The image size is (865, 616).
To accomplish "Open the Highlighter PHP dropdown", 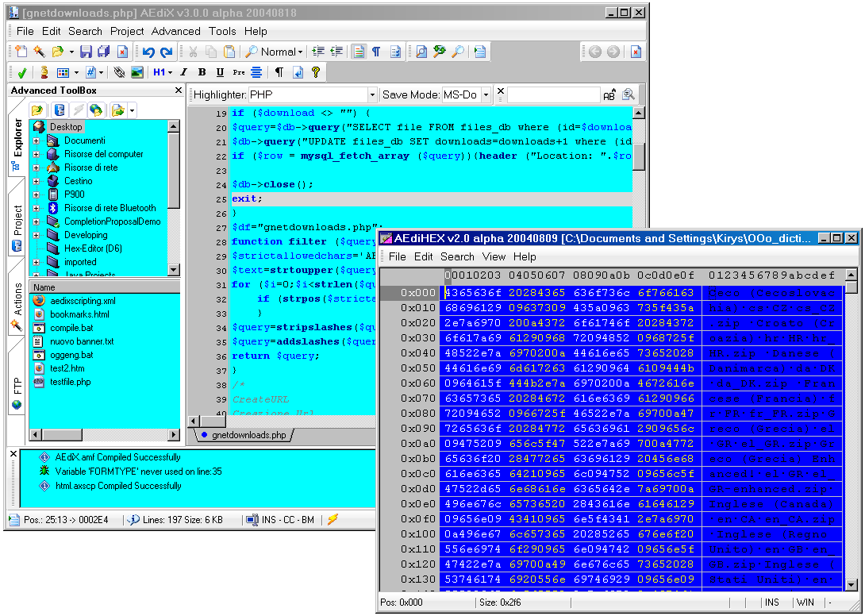I will (x=372, y=95).
